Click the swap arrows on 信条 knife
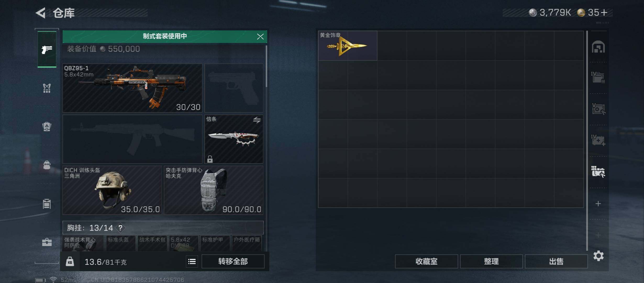The image size is (644, 283). (257, 120)
